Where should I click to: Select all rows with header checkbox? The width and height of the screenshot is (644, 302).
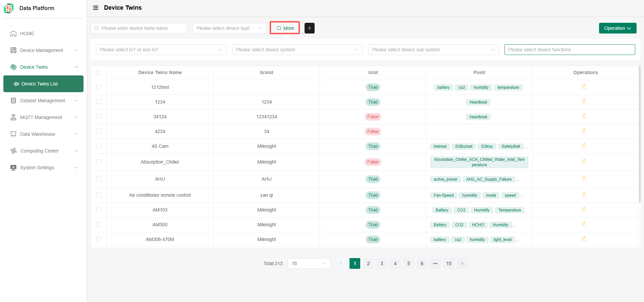[x=99, y=72]
